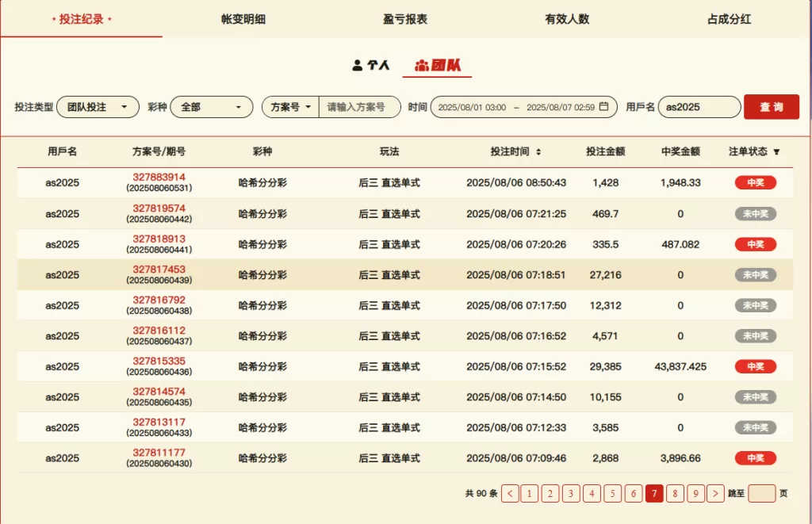Image resolution: width=812 pixels, height=524 pixels.
Task: Open plan number 327816112
Action: point(159,331)
